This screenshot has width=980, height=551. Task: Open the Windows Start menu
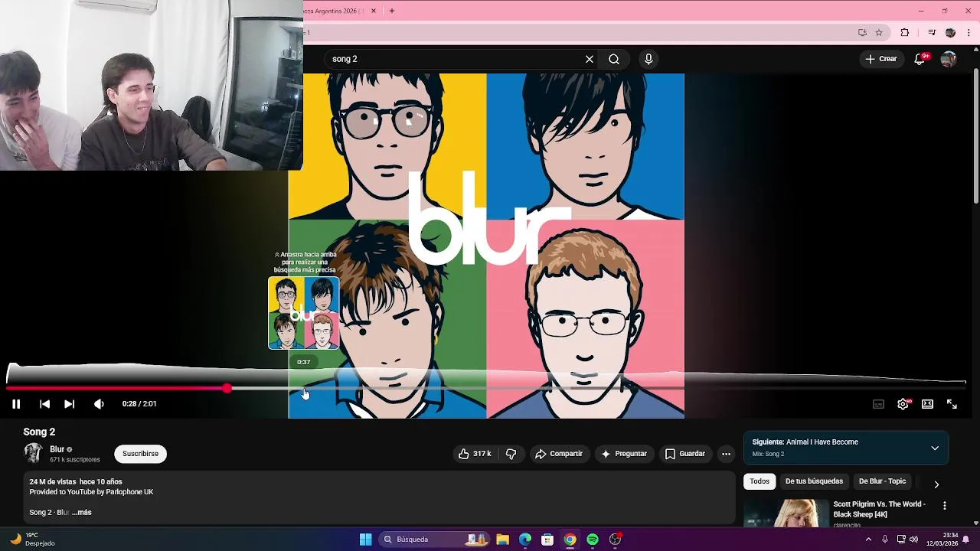[x=365, y=540]
